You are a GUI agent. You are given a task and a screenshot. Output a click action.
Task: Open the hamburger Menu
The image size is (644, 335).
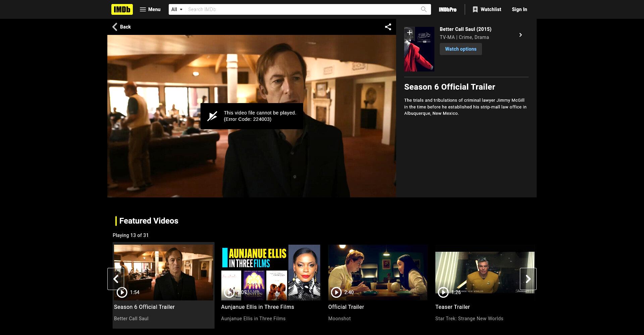pos(150,9)
